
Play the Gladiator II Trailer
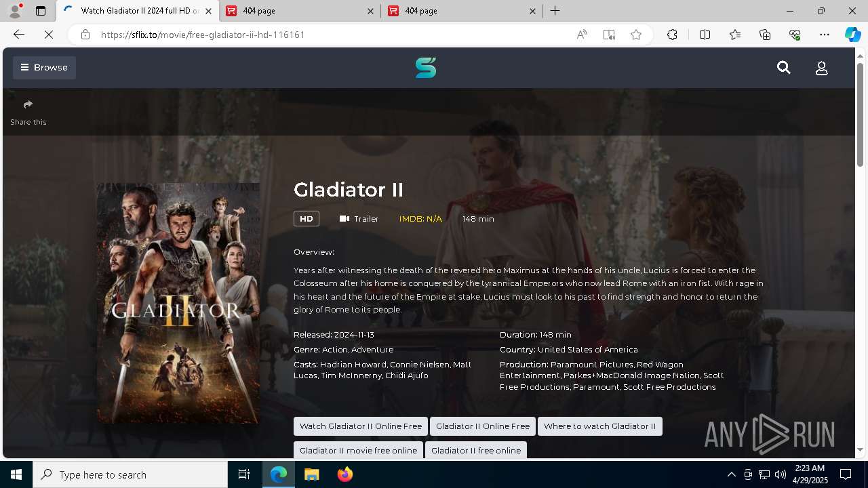359,219
